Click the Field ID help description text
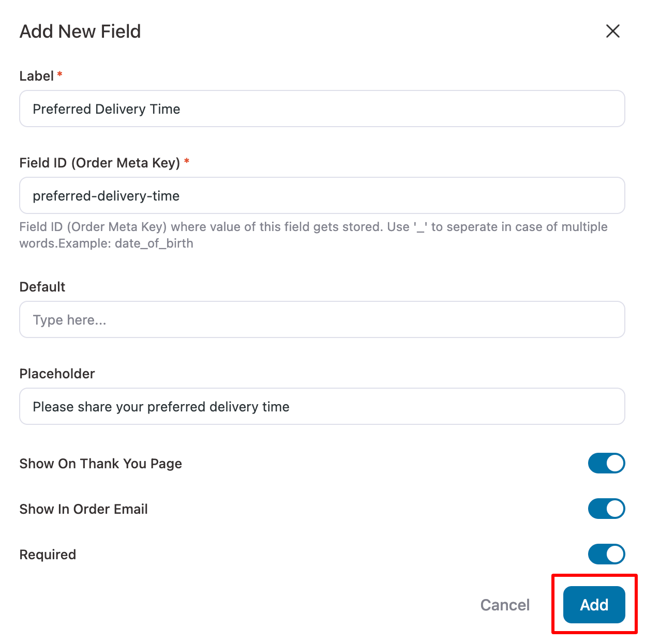The image size is (645, 644). tap(313, 235)
